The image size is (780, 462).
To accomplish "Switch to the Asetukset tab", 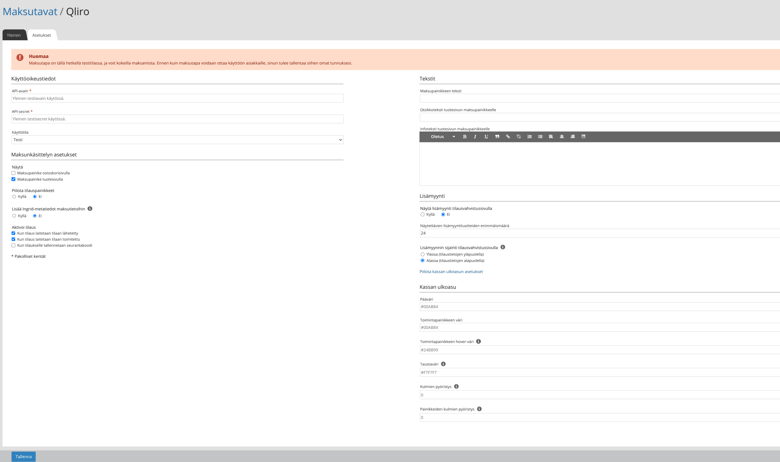I will 41,35.
